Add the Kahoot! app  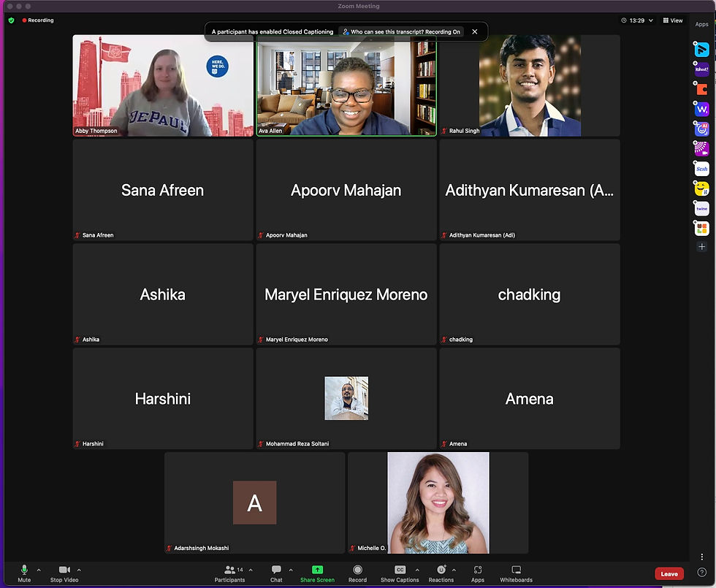[701, 69]
